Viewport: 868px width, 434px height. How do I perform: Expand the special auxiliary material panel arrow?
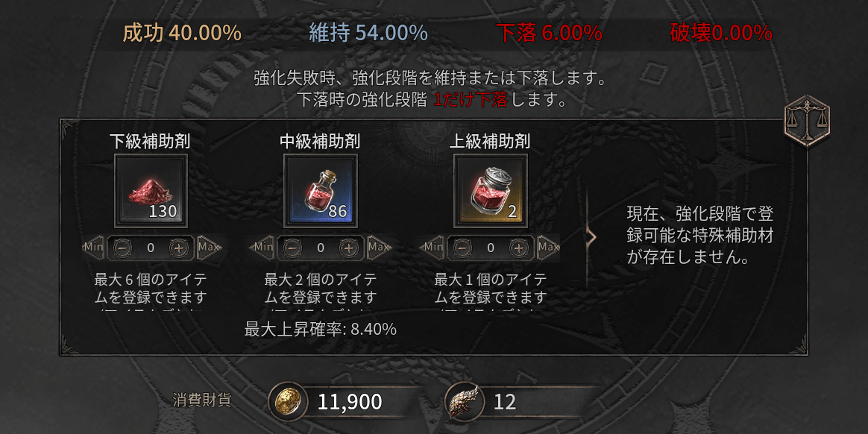(x=592, y=237)
